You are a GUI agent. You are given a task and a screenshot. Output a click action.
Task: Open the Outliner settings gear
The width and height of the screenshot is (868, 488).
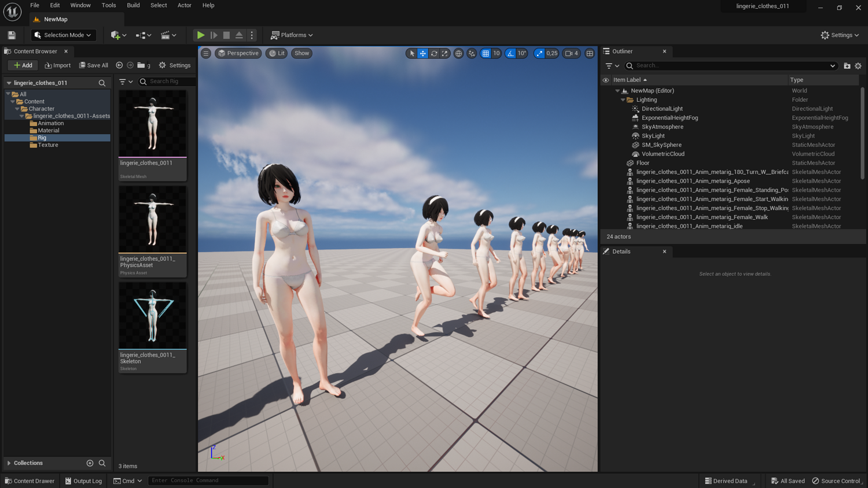[858, 66]
